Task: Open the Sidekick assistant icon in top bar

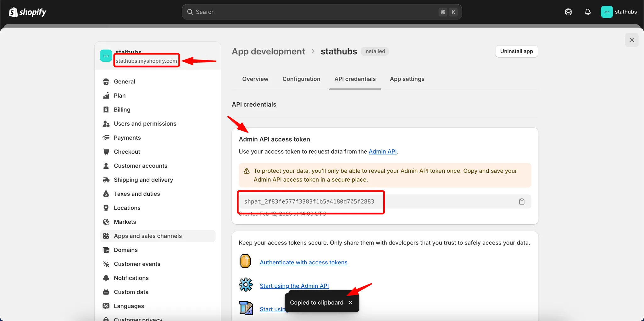Action: [x=568, y=12]
